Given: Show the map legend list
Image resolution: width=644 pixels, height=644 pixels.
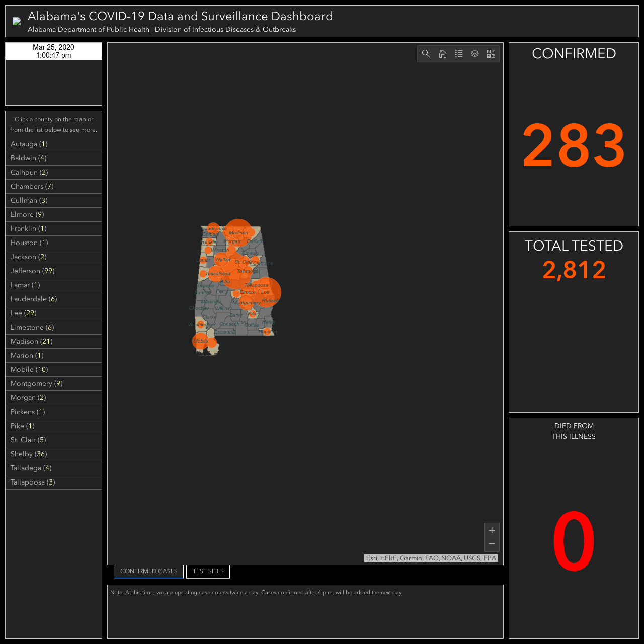Looking at the screenshot, I should point(459,54).
